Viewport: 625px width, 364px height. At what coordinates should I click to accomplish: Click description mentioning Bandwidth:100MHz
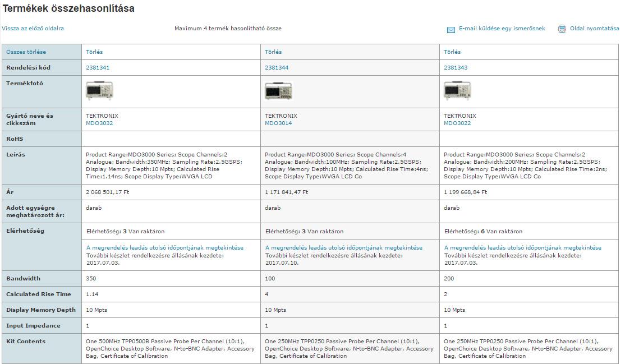pos(346,165)
